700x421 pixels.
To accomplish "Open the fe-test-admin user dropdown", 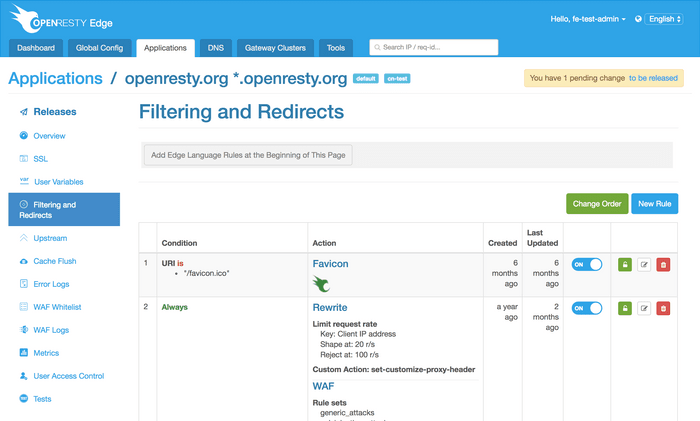I will 588,19.
